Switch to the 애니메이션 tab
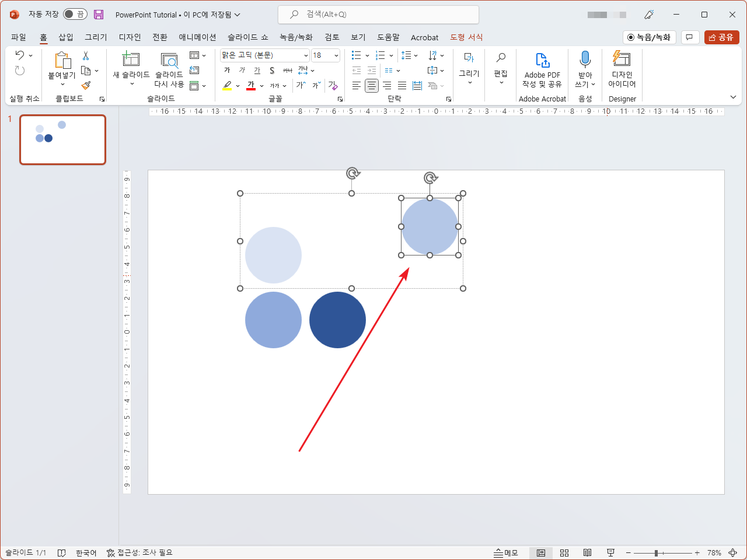The height and width of the screenshot is (560, 747). point(197,37)
